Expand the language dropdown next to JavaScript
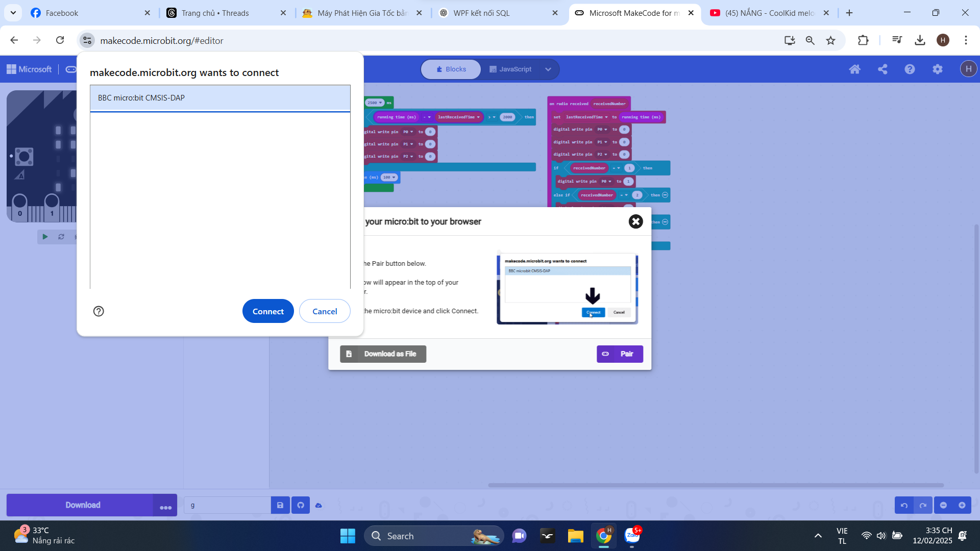Screen dimensions: 980x551 548,69
